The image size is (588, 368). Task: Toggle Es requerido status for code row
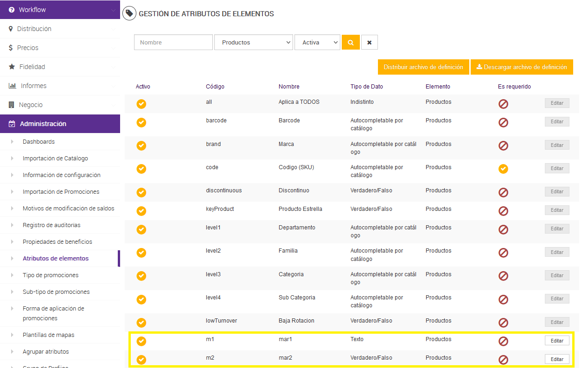tap(503, 169)
